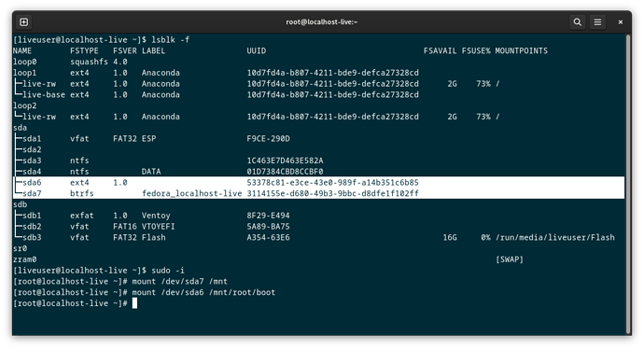Viewport: 644px width, 349px height.
Task: Click the [SWAP] mountpoint
Action: click(x=510, y=259)
